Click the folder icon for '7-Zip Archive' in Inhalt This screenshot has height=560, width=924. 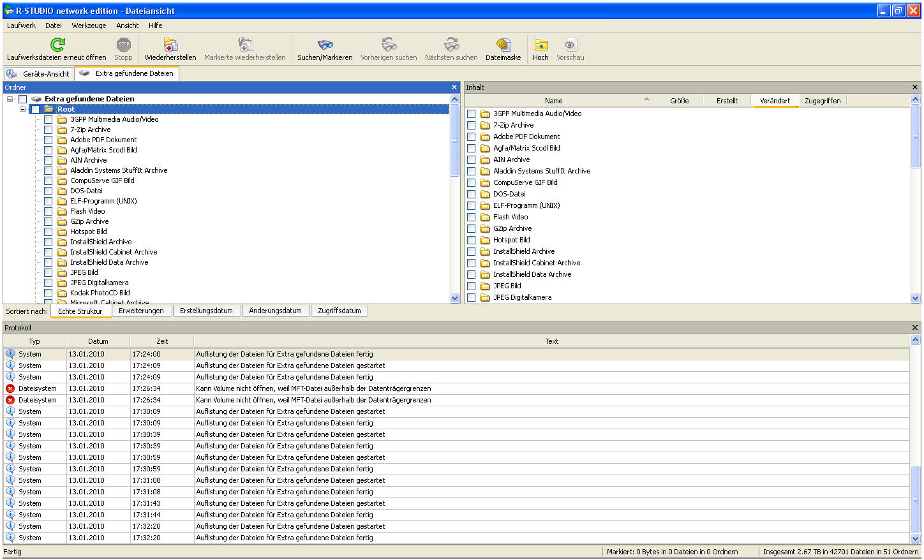(485, 125)
